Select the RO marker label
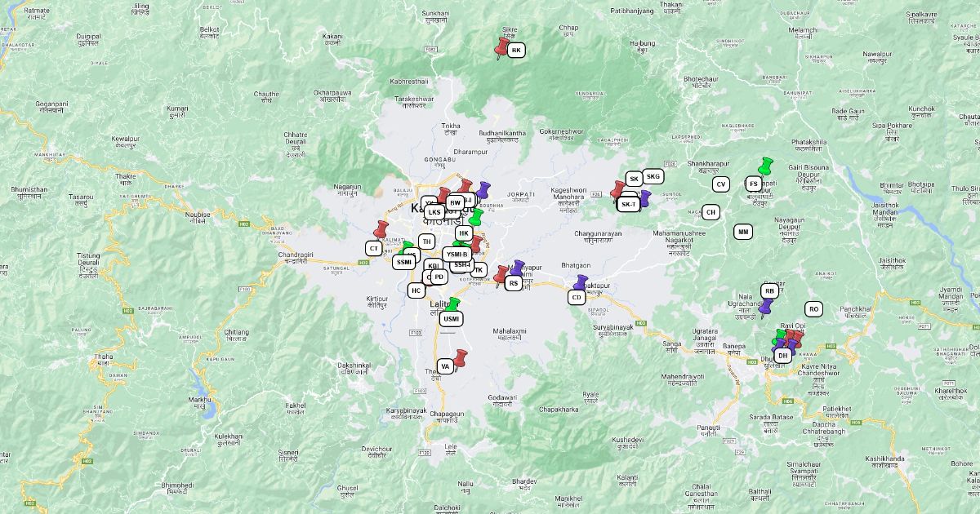980x514 pixels. click(813, 309)
